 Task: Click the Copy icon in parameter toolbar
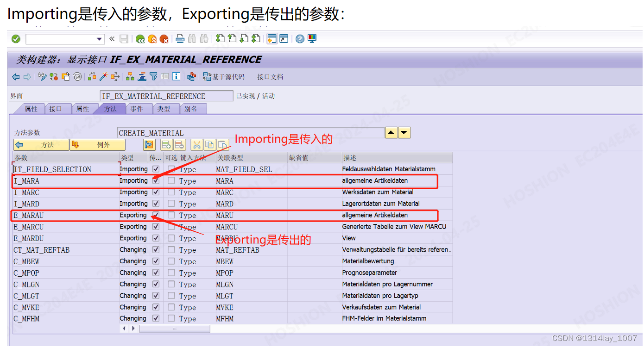pos(210,145)
